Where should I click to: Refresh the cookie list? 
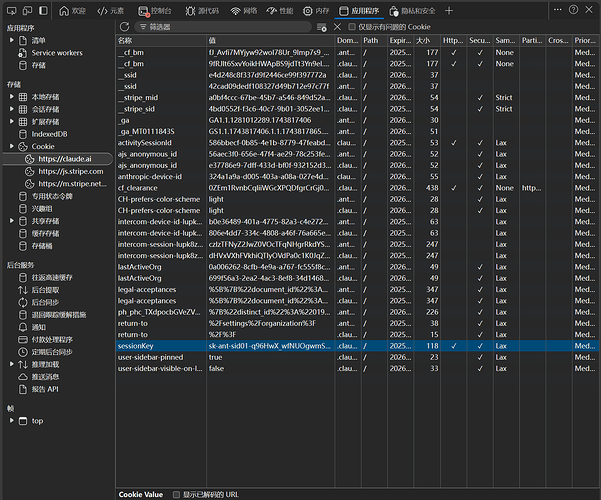pos(124,26)
